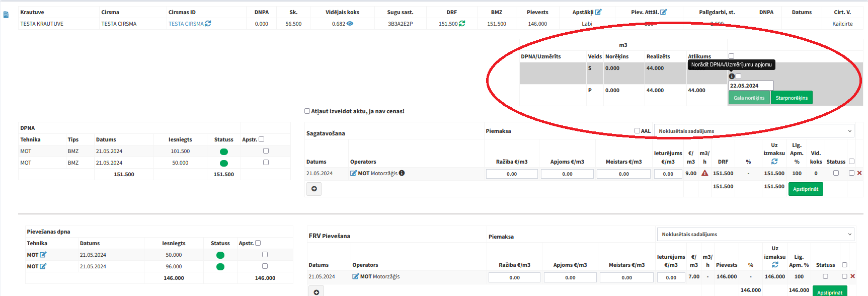This screenshot has height=296, width=868.
Task: Click the edit icon beside Apstākļi header
Action: (x=598, y=12)
